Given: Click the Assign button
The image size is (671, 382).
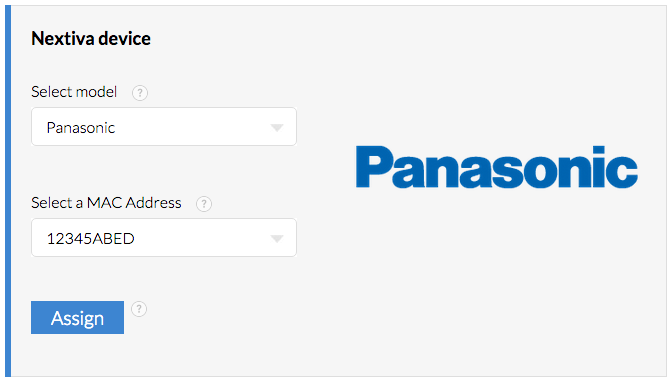Looking at the screenshot, I should [77, 317].
